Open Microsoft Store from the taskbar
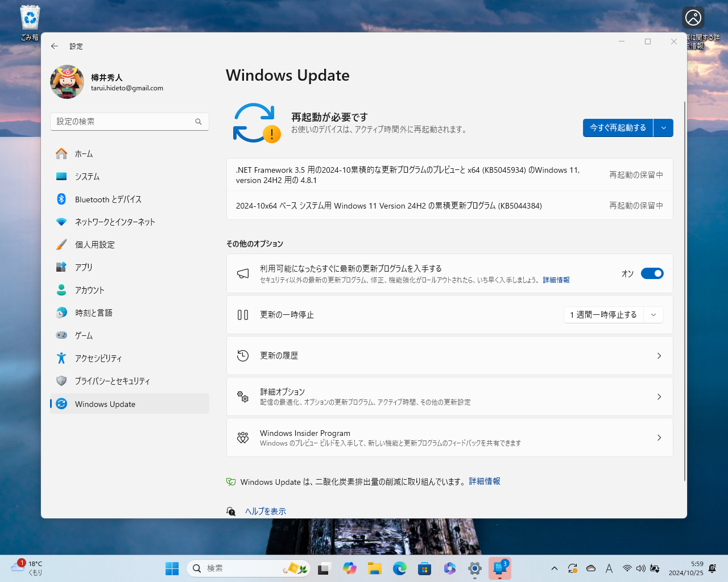 [424, 568]
